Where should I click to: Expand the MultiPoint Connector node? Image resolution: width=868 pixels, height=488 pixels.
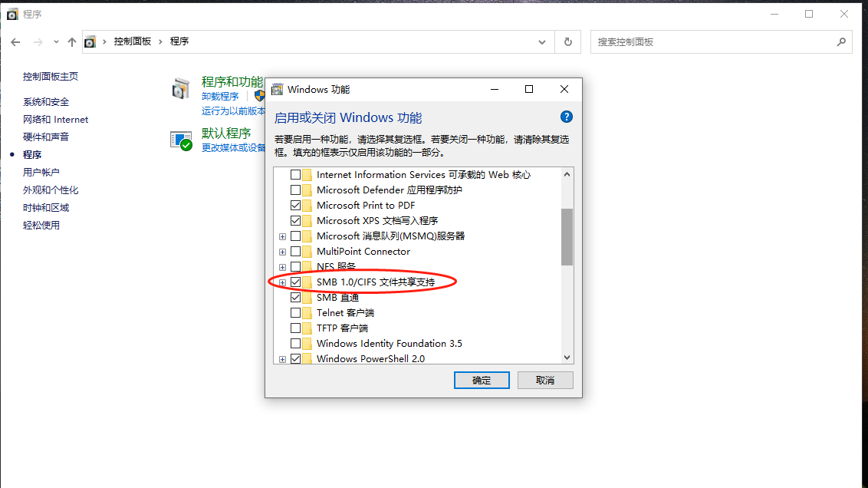click(282, 252)
